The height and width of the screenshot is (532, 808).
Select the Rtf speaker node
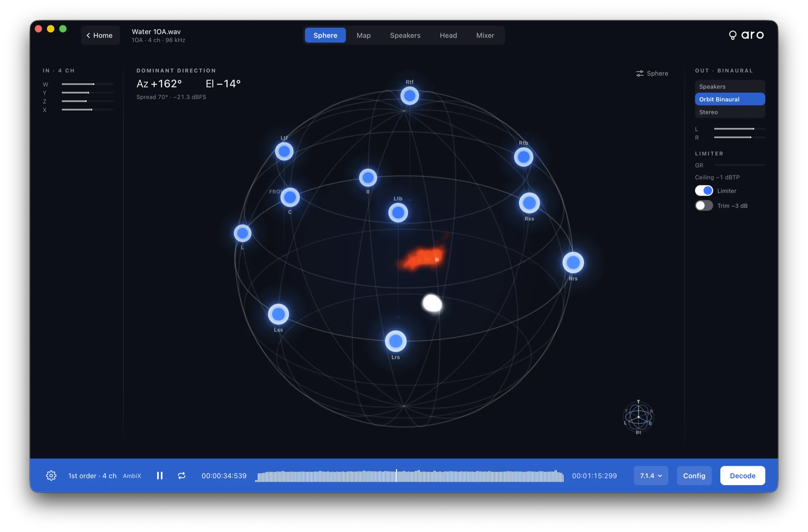pos(410,96)
